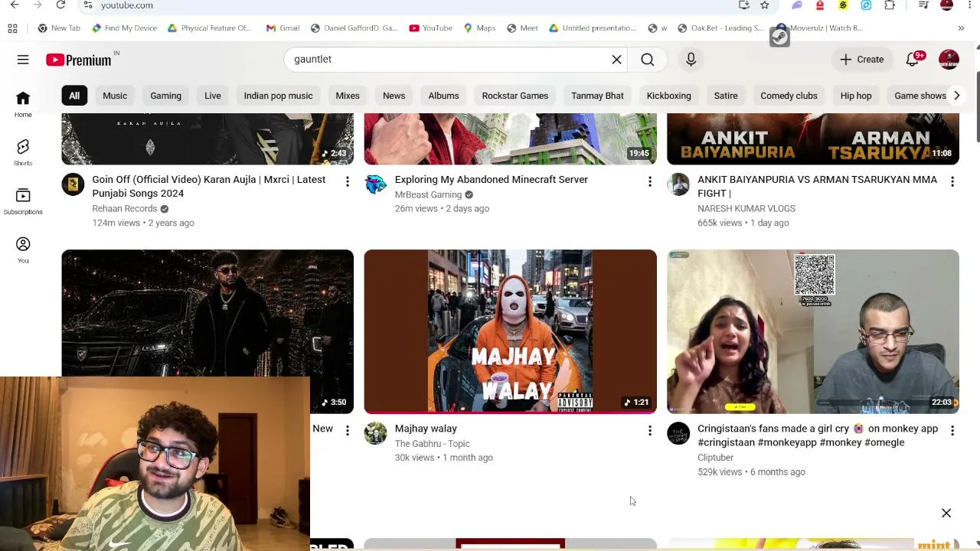Select the All filter chip
Screen dimensions: 980x551
[x=74, y=96]
